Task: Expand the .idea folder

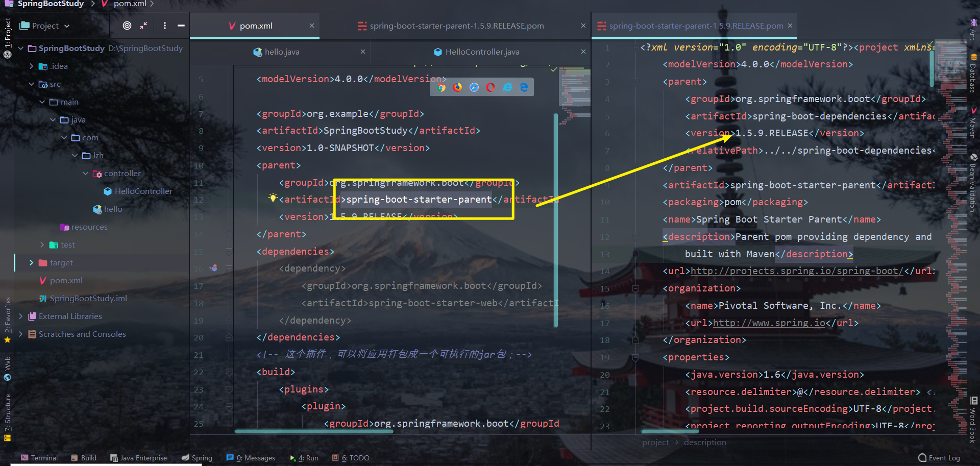Action: coord(32,66)
